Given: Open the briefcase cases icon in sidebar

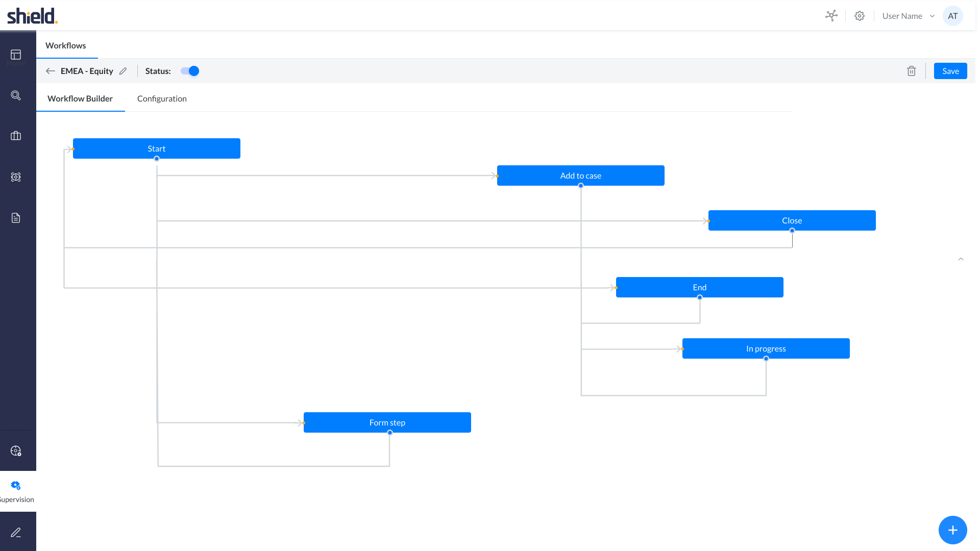Looking at the screenshot, I should 16,136.
